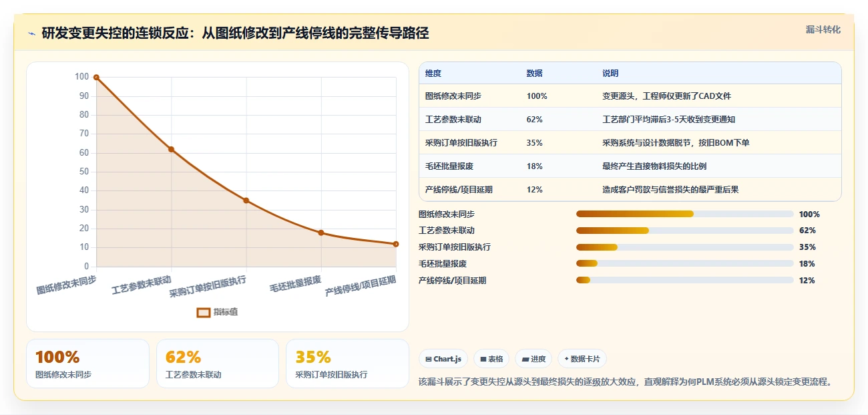Select the 工艺参数未联动 cell in the table
Viewport: 868px width, 415px height.
coord(453,120)
